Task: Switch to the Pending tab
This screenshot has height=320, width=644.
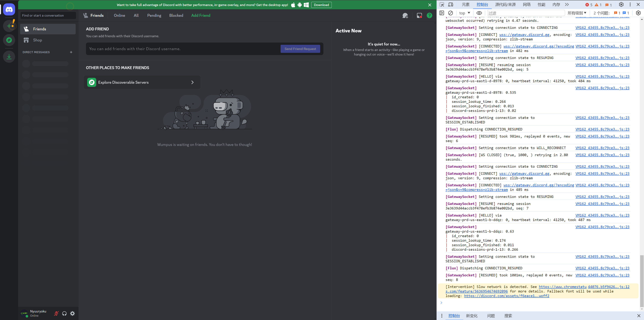Action: [x=154, y=15]
